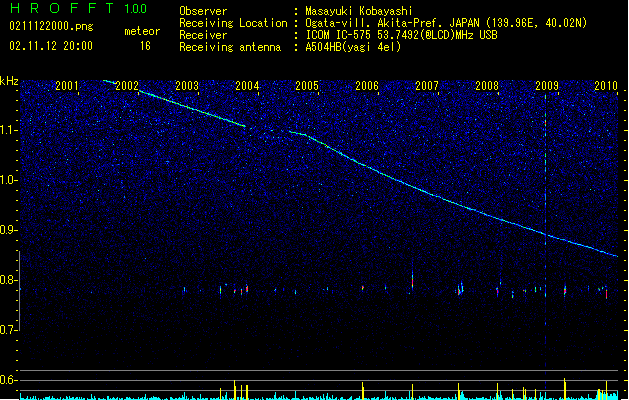Click the 2002 time axis label
Screen dimensions: 629x400
click(x=127, y=85)
